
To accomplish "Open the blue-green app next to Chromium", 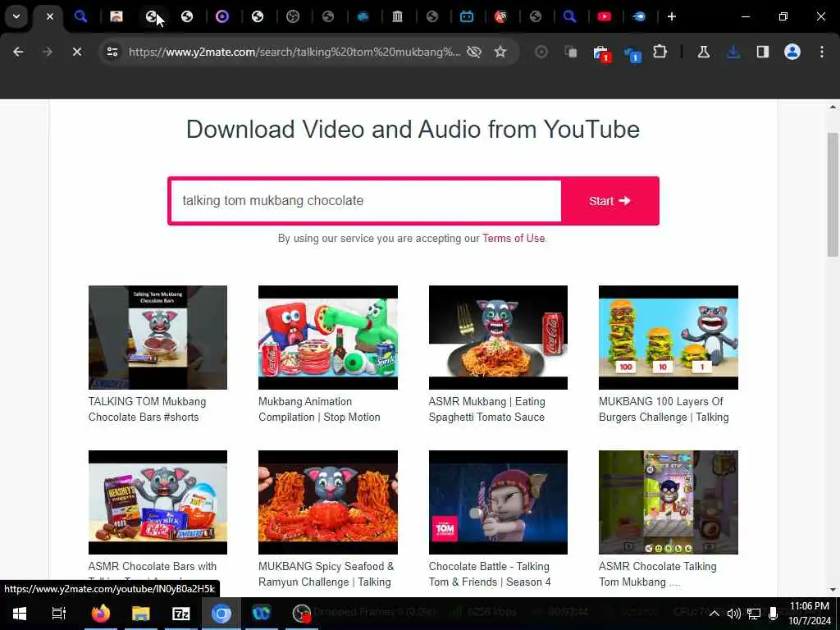I will click(262, 614).
